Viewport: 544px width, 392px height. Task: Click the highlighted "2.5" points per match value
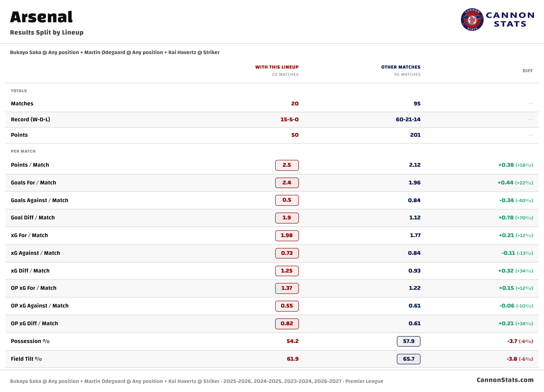287,165
